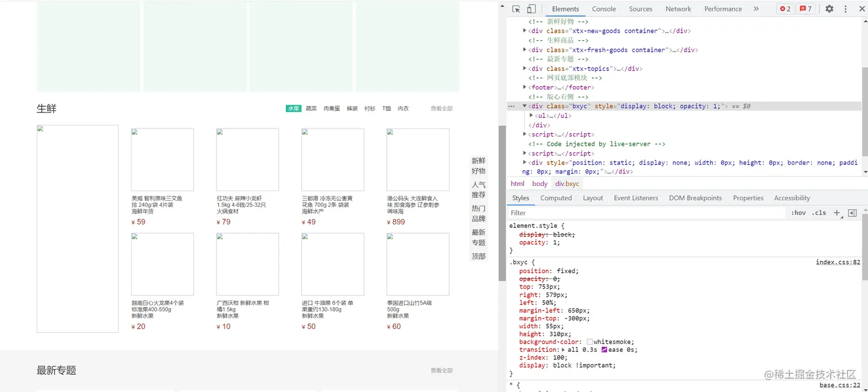This screenshot has height=392, width=868.
Task: Open the Performance tab
Action: coord(723,9)
